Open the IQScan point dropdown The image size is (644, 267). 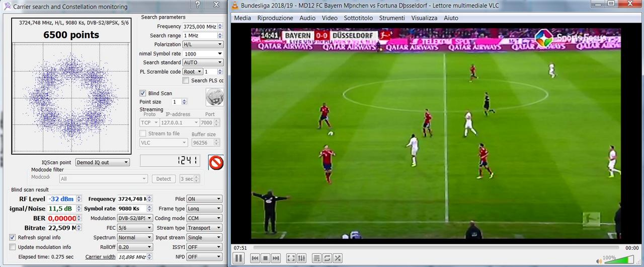102,162
